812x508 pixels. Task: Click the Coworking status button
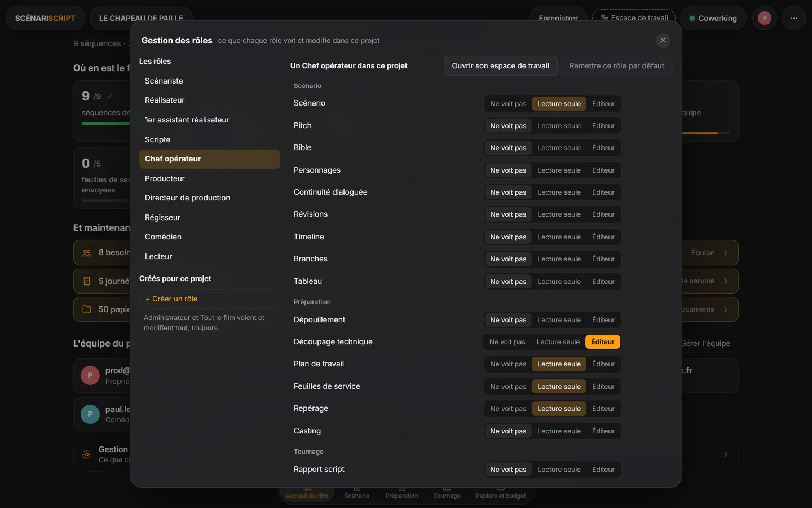[x=713, y=18]
